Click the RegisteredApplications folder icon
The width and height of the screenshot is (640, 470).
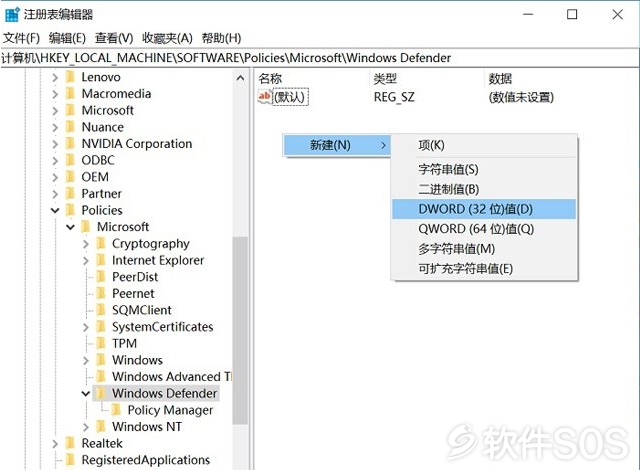coord(71,460)
